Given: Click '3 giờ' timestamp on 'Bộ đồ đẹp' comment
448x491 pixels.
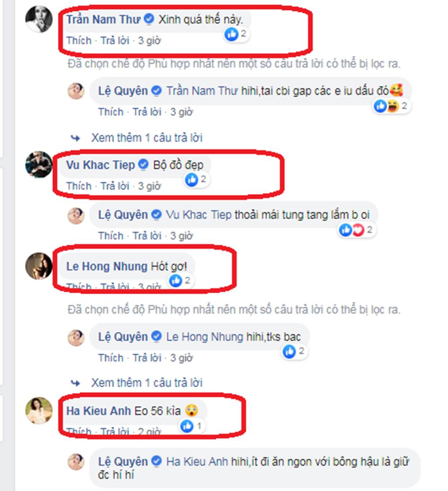Looking at the screenshot, I should coord(149,186).
